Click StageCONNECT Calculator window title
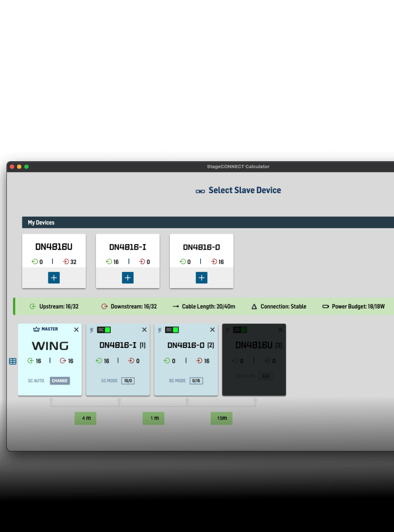The width and height of the screenshot is (394, 532). pyautogui.click(x=238, y=167)
